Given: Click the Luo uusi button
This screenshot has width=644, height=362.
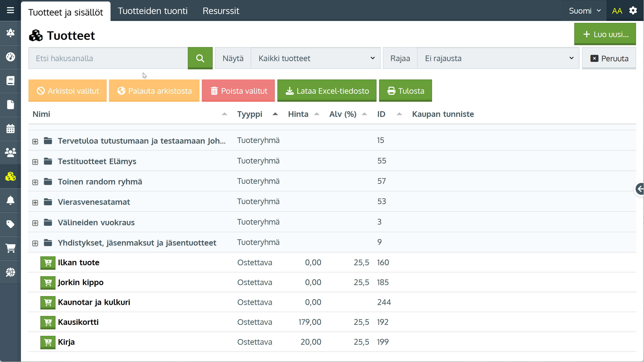Looking at the screenshot, I should coord(605,34).
